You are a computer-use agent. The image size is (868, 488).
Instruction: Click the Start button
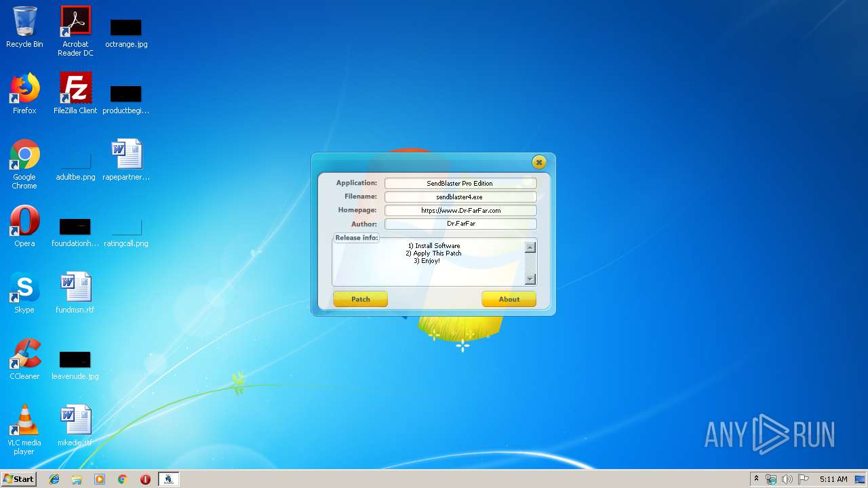[x=19, y=479]
